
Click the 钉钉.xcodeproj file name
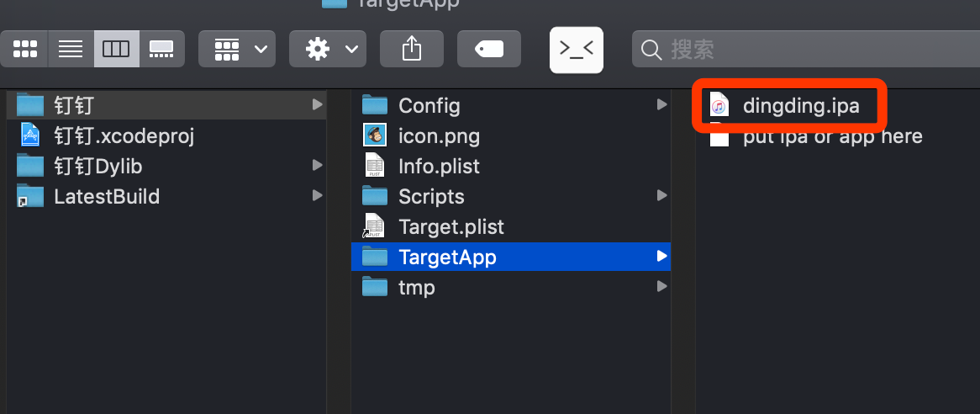coord(124,135)
